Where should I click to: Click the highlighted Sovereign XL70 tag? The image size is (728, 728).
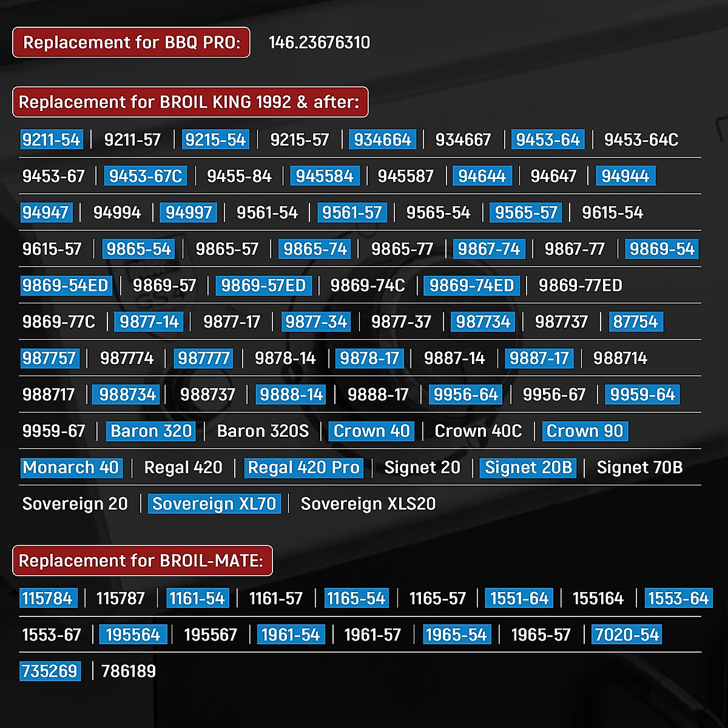[214, 504]
